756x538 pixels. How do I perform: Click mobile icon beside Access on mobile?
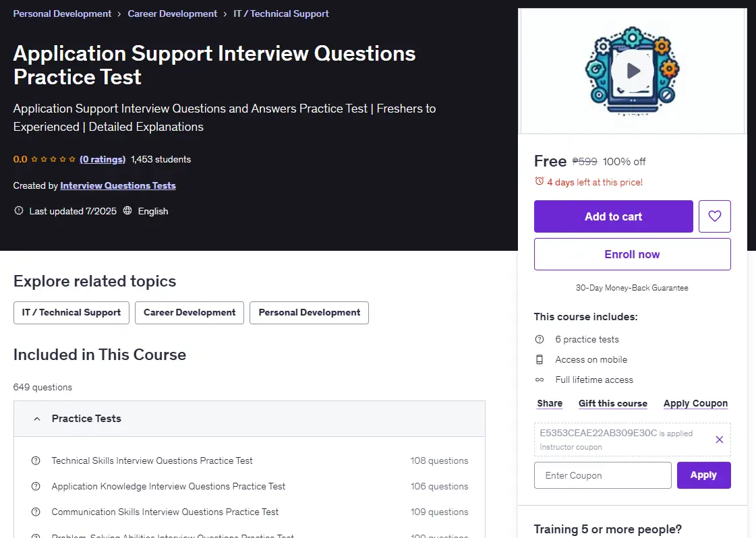click(540, 359)
